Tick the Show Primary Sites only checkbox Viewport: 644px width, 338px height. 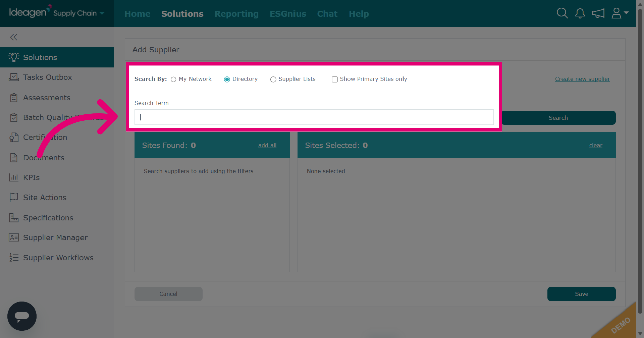point(335,79)
